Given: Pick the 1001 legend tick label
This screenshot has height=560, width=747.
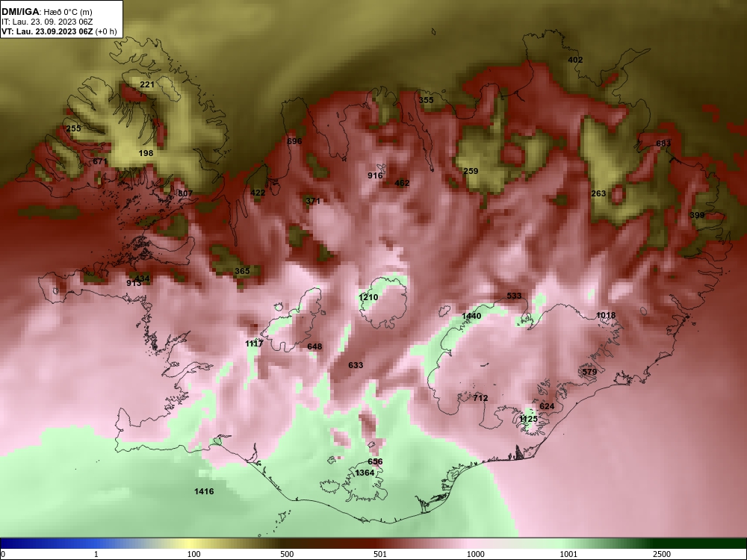Looking at the screenshot, I should click(x=568, y=554).
